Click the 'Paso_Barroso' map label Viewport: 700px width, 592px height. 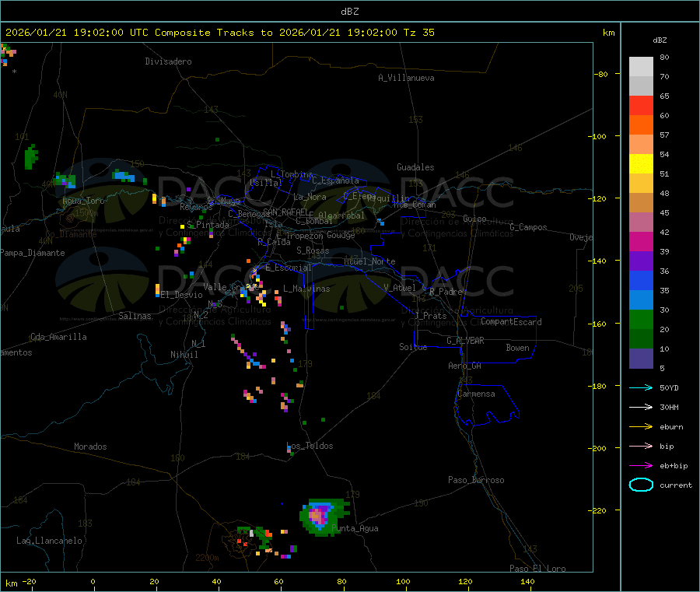click(476, 480)
